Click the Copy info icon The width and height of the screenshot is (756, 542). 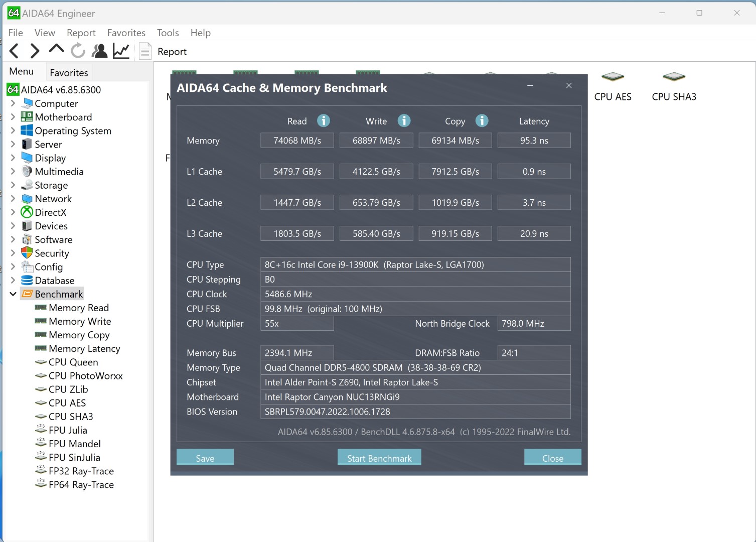pyautogui.click(x=482, y=120)
